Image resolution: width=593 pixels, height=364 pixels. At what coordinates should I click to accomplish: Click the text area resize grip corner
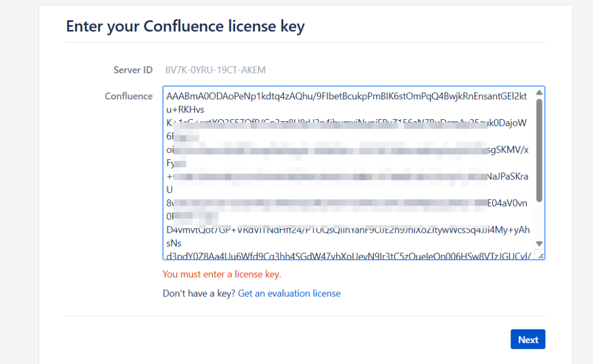(540, 256)
